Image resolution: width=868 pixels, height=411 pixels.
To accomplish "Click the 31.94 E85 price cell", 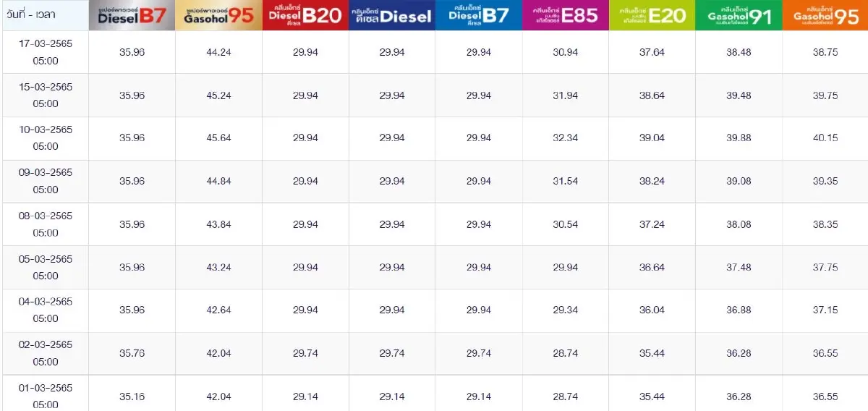I will pos(566,96).
